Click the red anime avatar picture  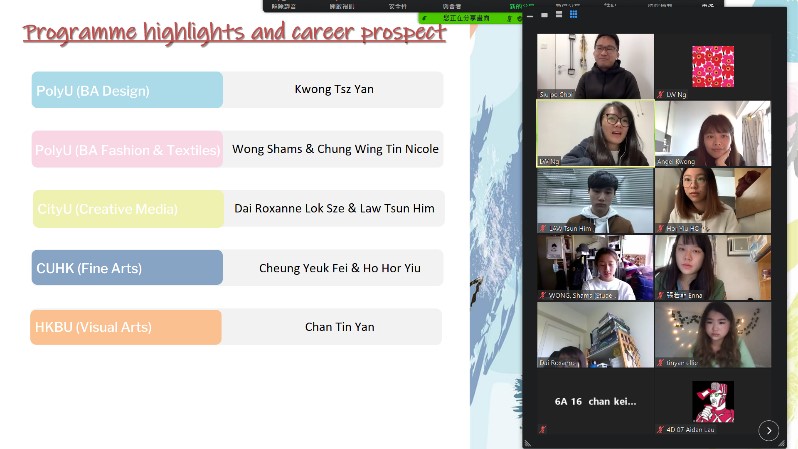712,402
